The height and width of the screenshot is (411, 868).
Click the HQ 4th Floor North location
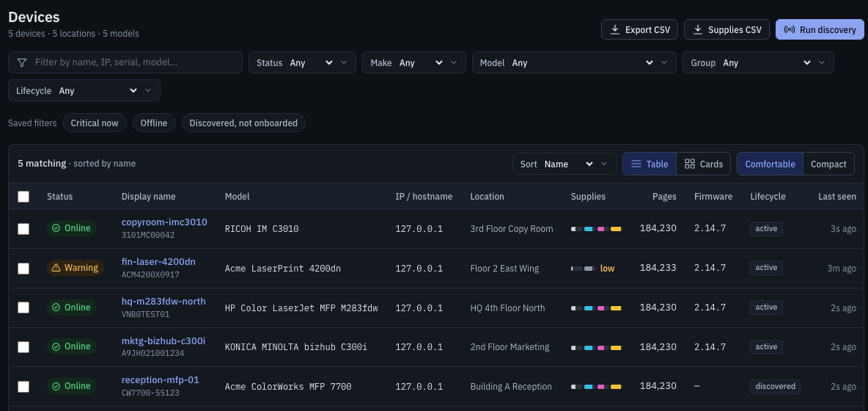tap(507, 308)
